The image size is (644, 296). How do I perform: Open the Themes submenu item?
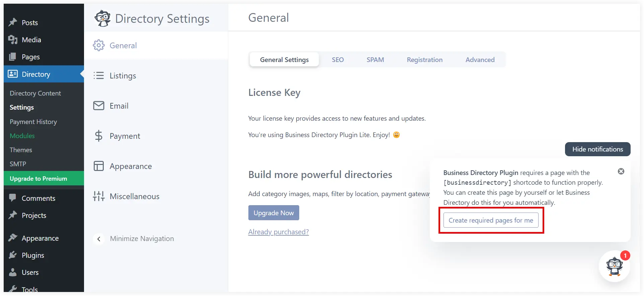point(21,150)
